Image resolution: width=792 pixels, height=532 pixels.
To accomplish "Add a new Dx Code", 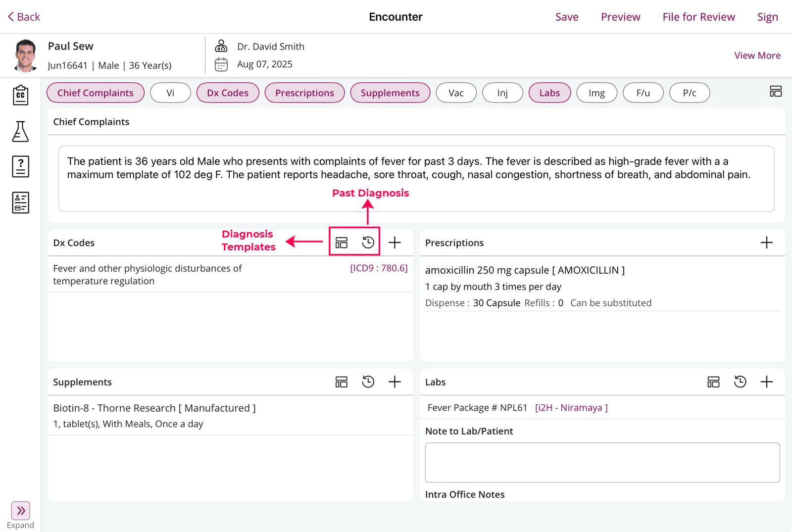I will [x=395, y=242].
